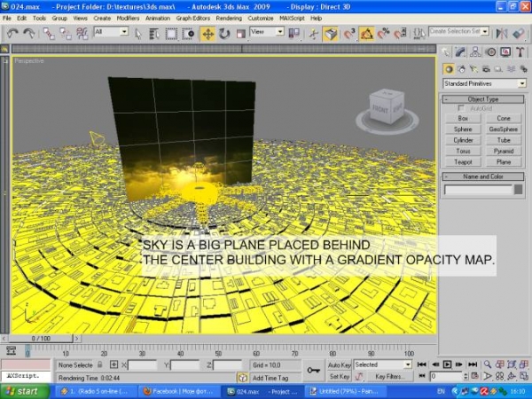Click the Align tool icon
The image size is (532, 399).
pos(519,34)
